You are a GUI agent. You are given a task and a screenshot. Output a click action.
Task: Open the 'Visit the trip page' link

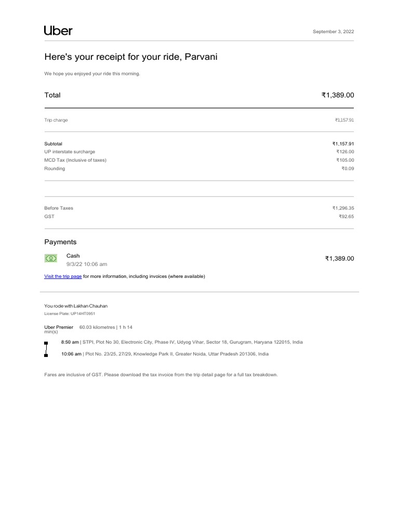point(63,276)
